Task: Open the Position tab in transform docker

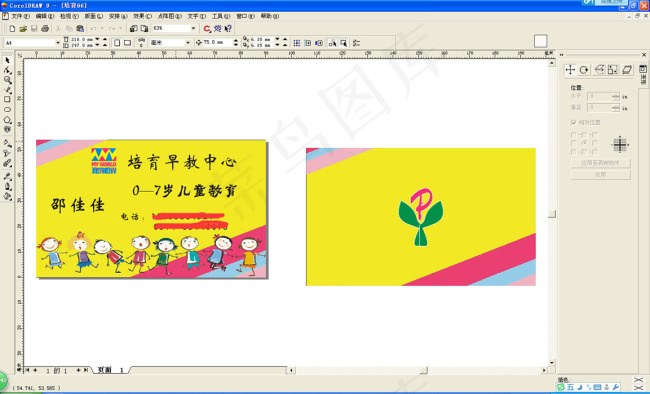Action: tap(570, 70)
